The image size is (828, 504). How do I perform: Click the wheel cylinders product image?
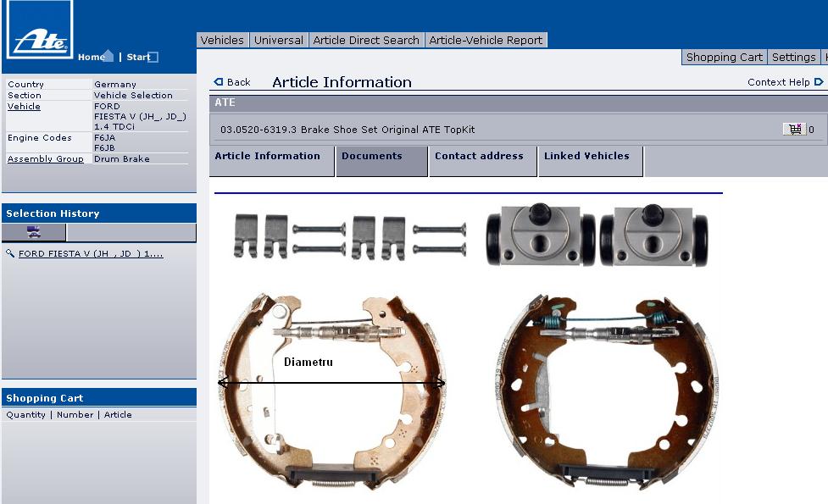coord(597,235)
